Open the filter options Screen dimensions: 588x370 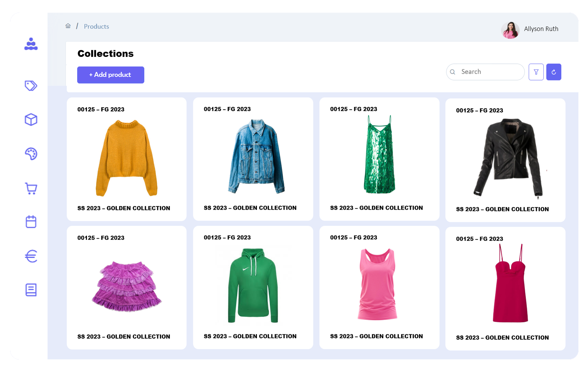click(x=536, y=72)
